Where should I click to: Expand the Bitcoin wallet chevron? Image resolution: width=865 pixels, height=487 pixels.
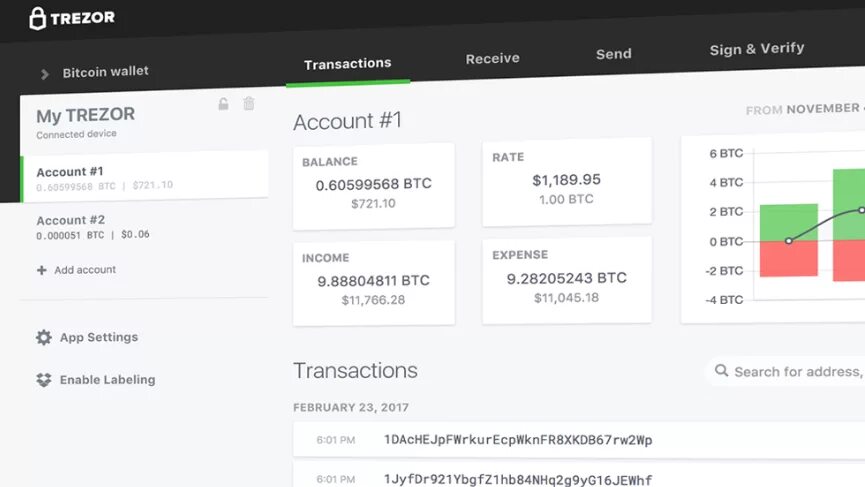coord(45,74)
